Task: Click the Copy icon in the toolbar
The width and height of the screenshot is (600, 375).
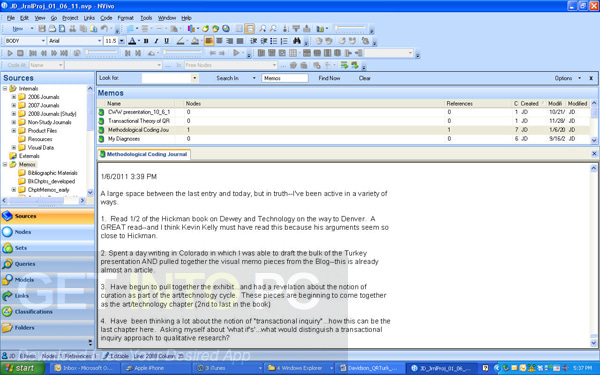Action: [x=83, y=29]
